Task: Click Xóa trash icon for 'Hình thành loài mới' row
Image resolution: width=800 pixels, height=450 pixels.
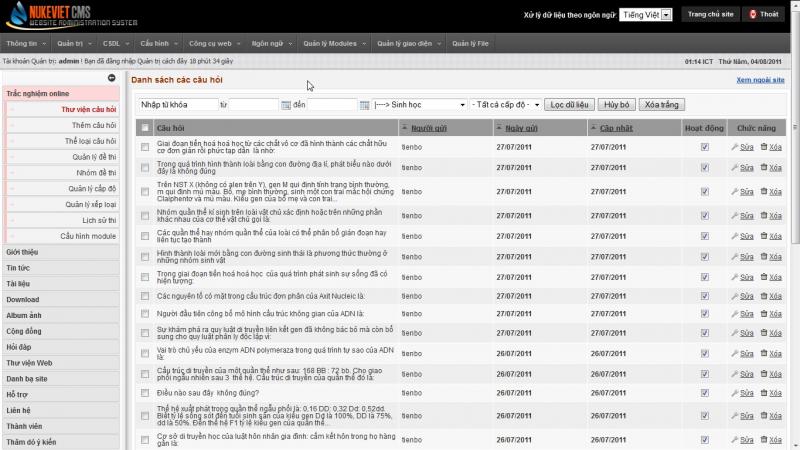Action: click(764, 257)
